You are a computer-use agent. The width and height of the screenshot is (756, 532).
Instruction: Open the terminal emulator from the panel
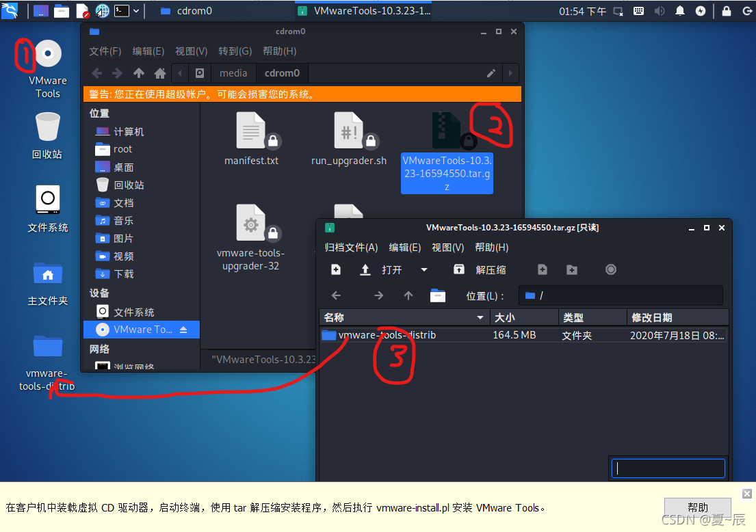(122, 11)
